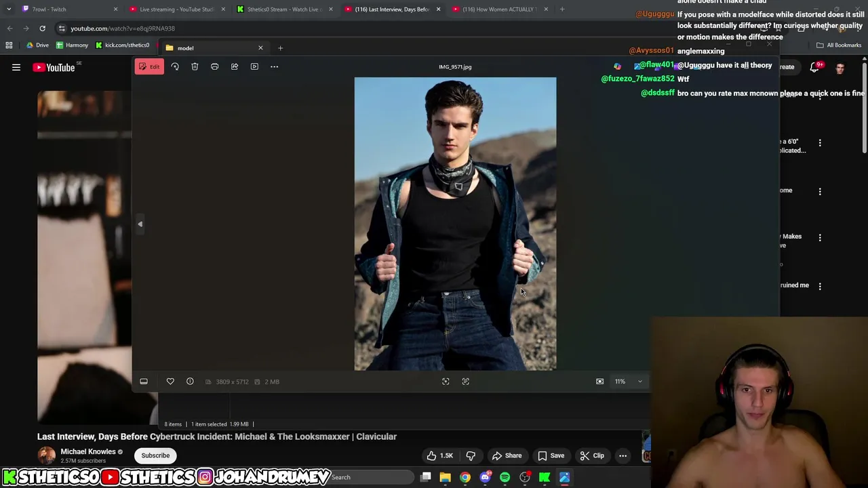Open the YouTube account avatar menu
Screen dimensions: 868x488
pos(840,67)
